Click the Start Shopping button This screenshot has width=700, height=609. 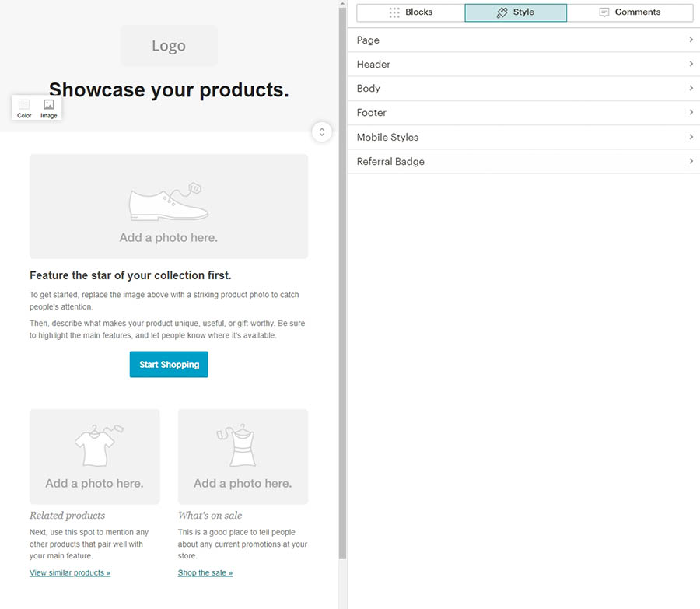point(169,364)
